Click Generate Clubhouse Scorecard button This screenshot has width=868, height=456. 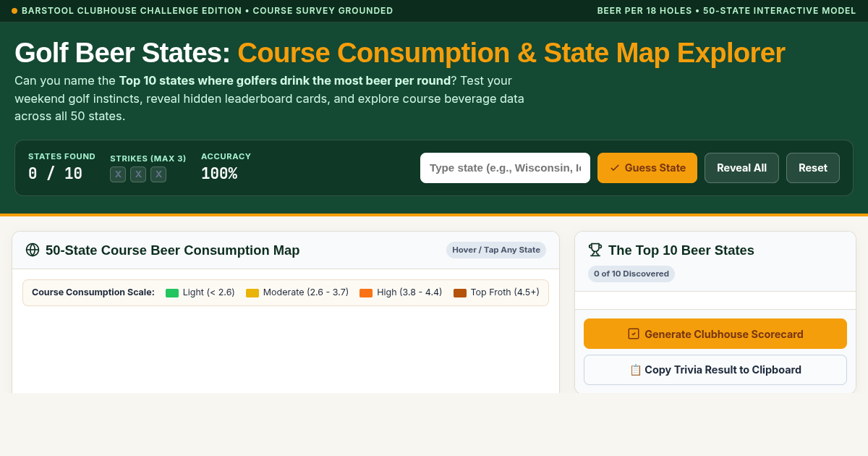pos(715,334)
